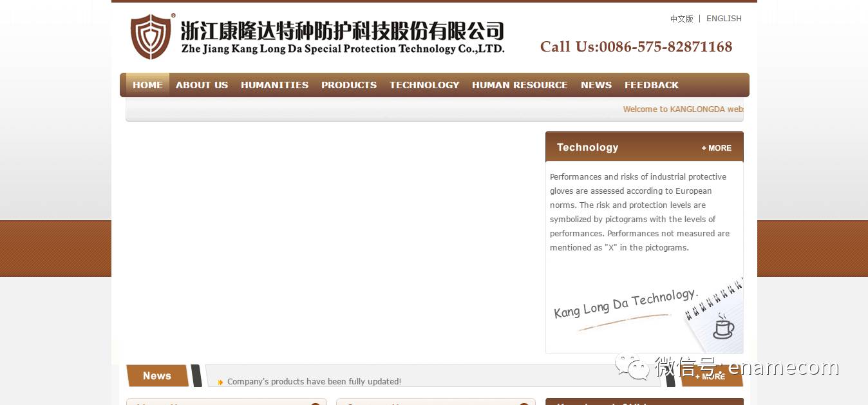Expand the Technology panel via + MORE
868x405 pixels.
716,148
